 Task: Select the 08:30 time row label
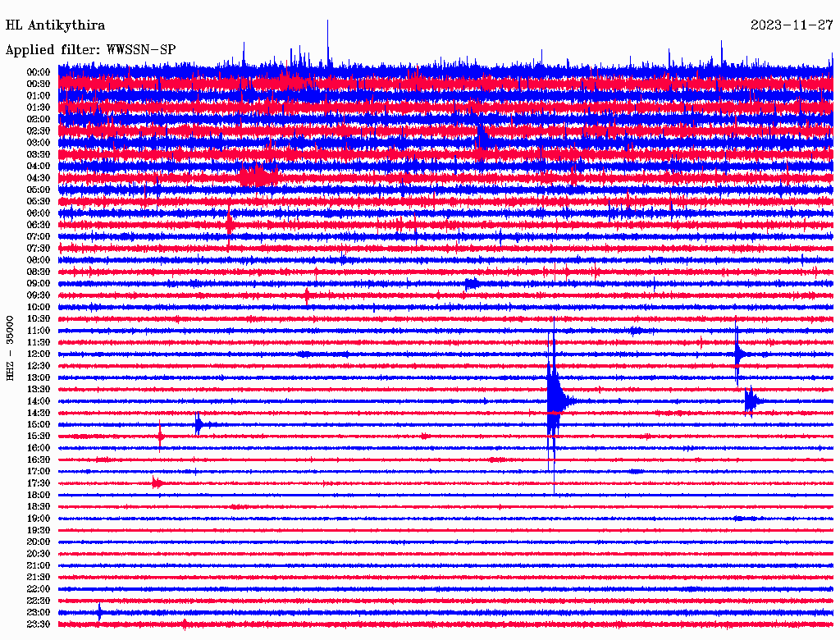pyautogui.click(x=39, y=272)
